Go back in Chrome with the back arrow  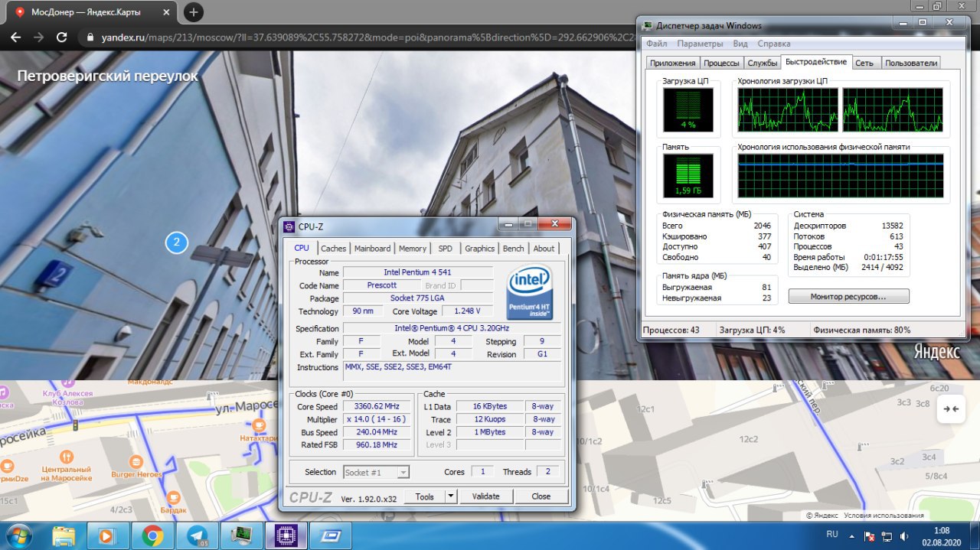click(x=16, y=37)
